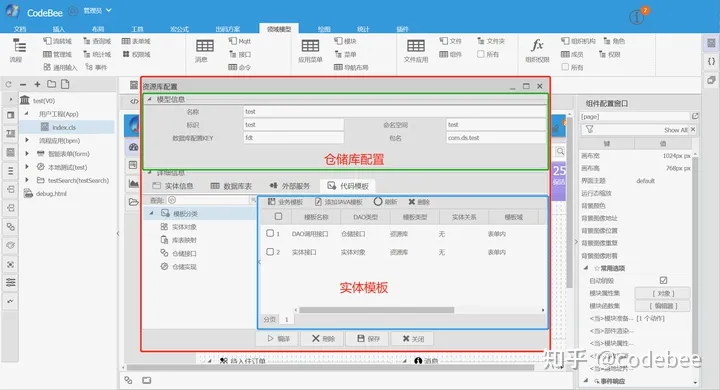The height and width of the screenshot is (390, 720).
Task: Click the template table horizontal scrollbar
Action: pos(377,310)
